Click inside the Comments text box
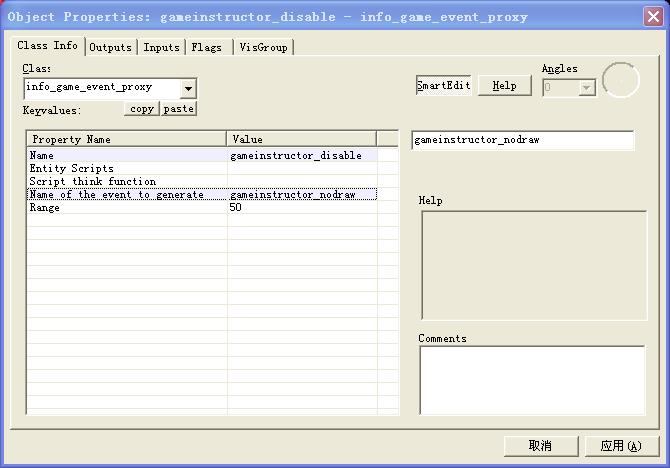This screenshot has height=468, width=670. (x=532, y=380)
